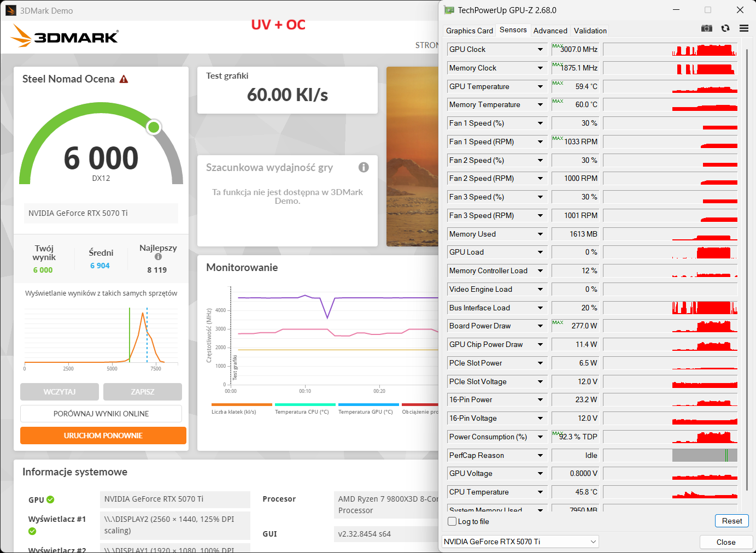
Task: Select the Sensors tab in GPU-Z
Action: pyautogui.click(x=513, y=30)
